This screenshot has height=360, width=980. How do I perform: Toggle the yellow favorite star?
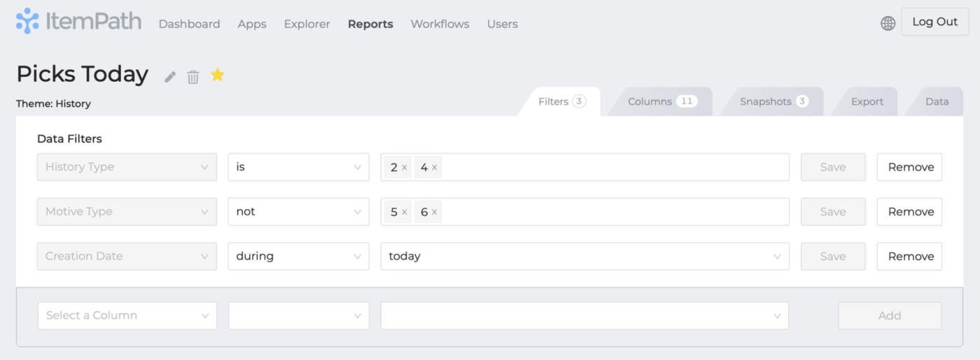tap(218, 75)
